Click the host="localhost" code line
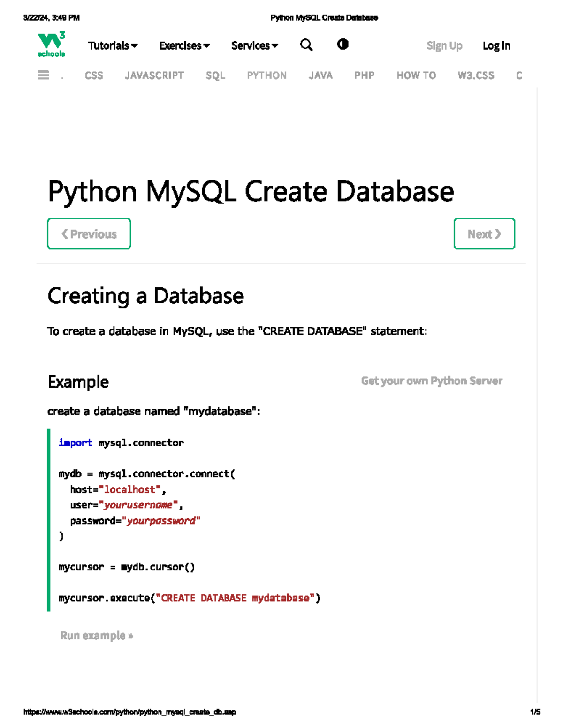 [118, 489]
